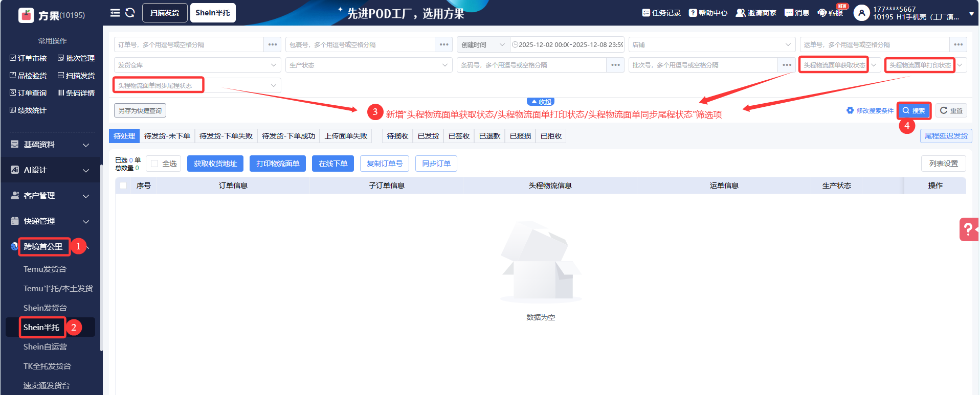Click the 订单号 input field
This screenshot has width=980, height=395.
[189, 44]
